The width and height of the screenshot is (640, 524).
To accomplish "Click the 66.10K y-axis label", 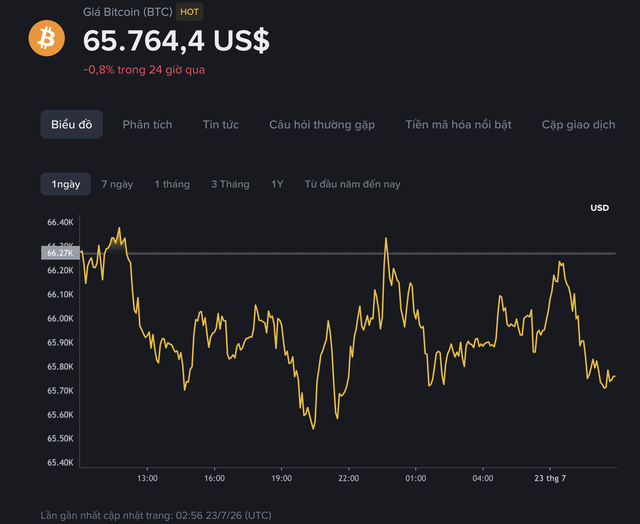I will (x=60, y=295).
